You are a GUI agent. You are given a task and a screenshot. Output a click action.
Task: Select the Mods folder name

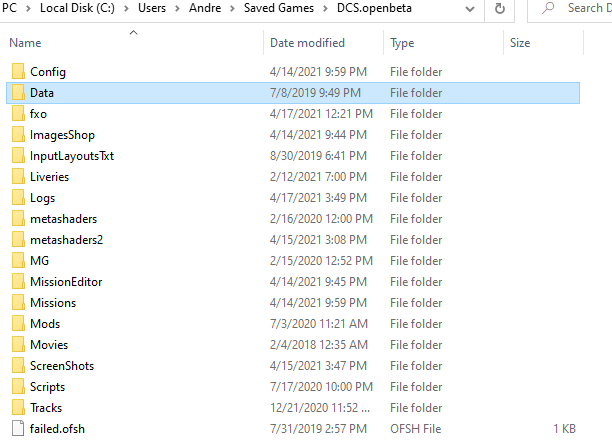pyautogui.click(x=45, y=324)
